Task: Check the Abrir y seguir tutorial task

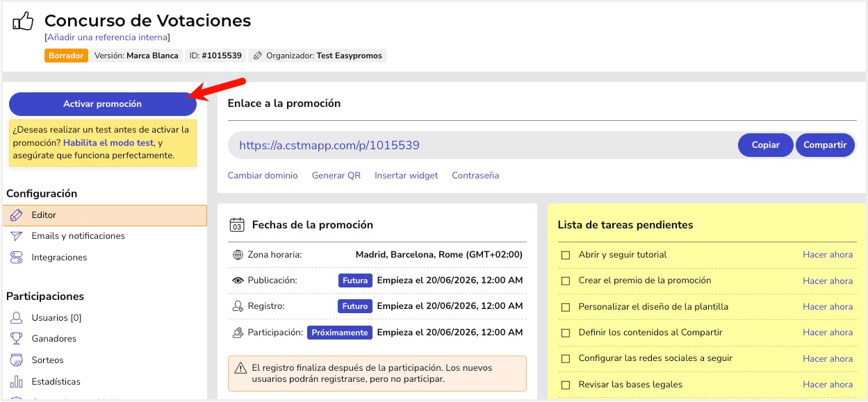Action: (566, 255)
